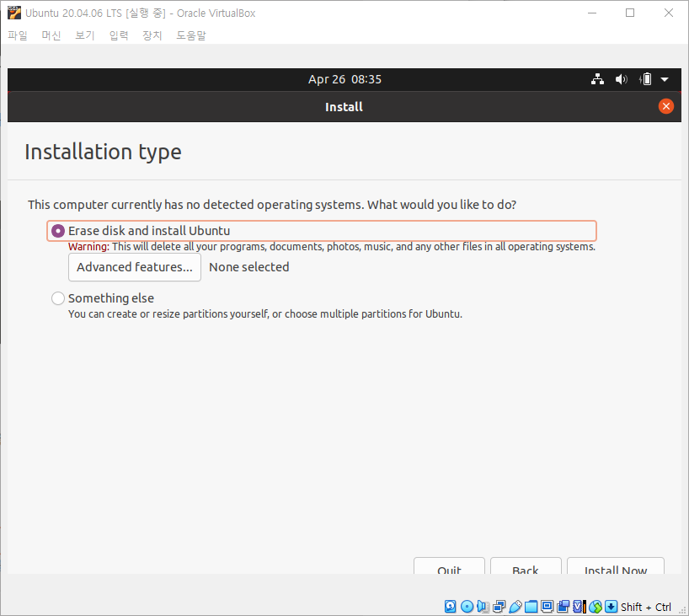
Task: Minimize the VirtualBox window
Action: point(592,13)
